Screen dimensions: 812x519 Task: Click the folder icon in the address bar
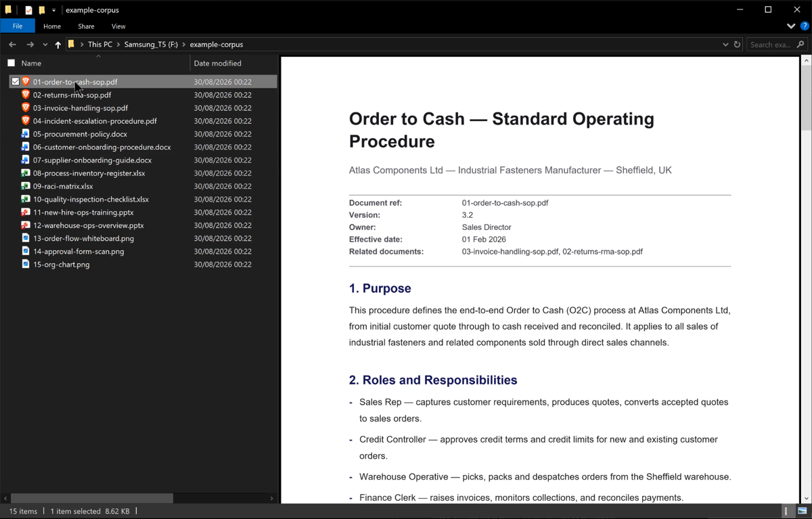click(71, 45)
